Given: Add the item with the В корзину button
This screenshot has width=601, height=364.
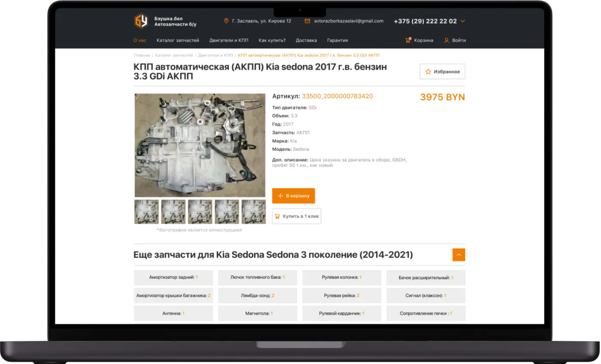Looking at the screenshot, I should tap(294, 196).
